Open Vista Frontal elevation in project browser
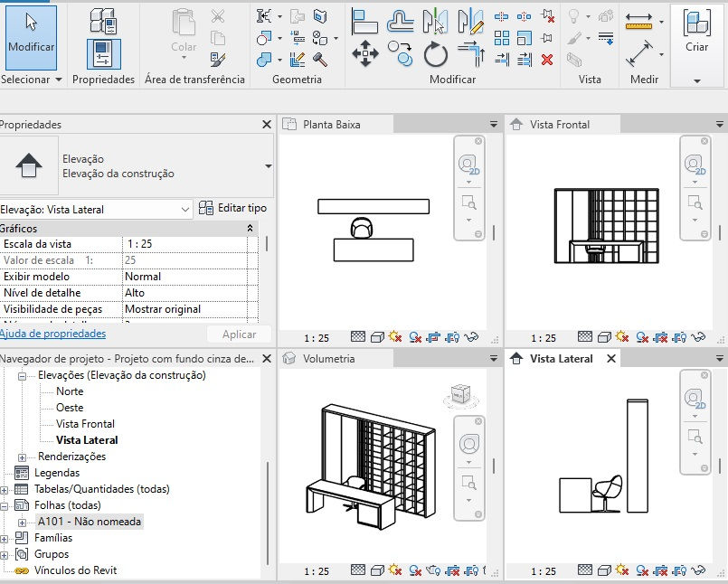 click(85, 424)
